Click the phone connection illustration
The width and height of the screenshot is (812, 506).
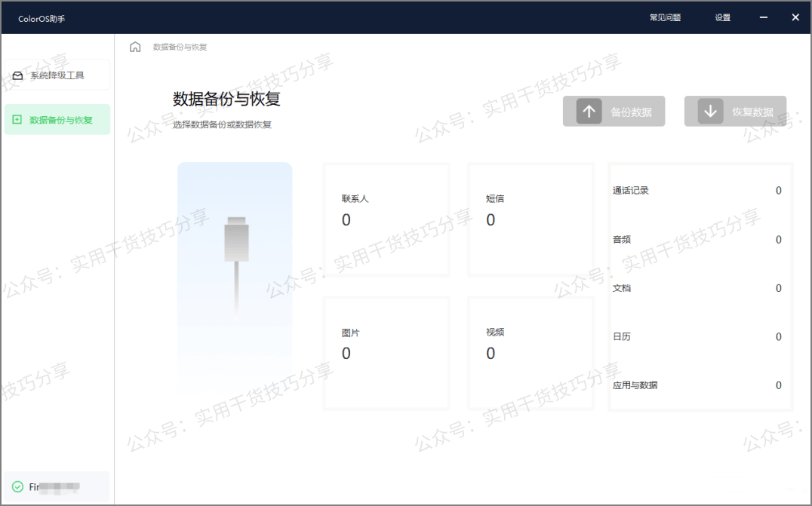tap(234, 278)
